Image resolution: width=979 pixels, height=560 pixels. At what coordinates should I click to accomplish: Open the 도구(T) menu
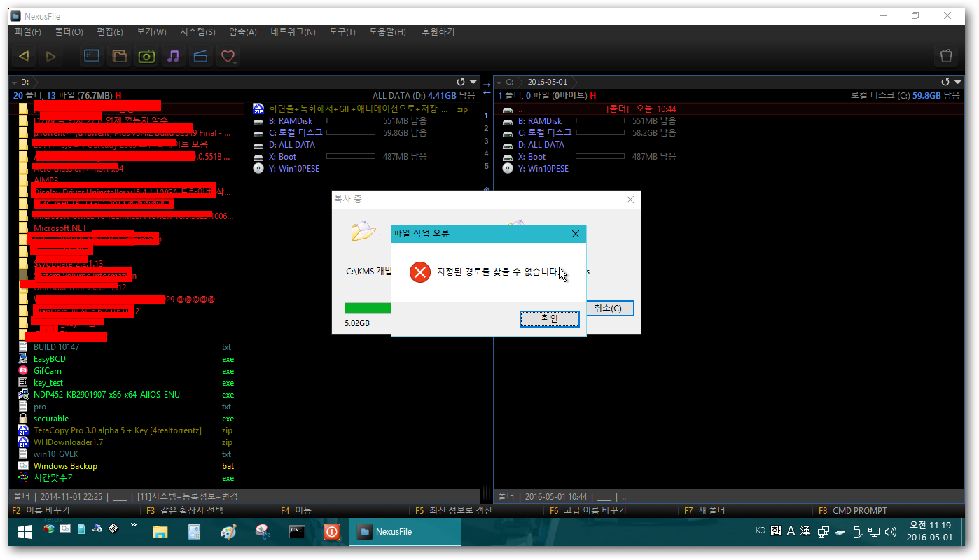tap(342, 32)
